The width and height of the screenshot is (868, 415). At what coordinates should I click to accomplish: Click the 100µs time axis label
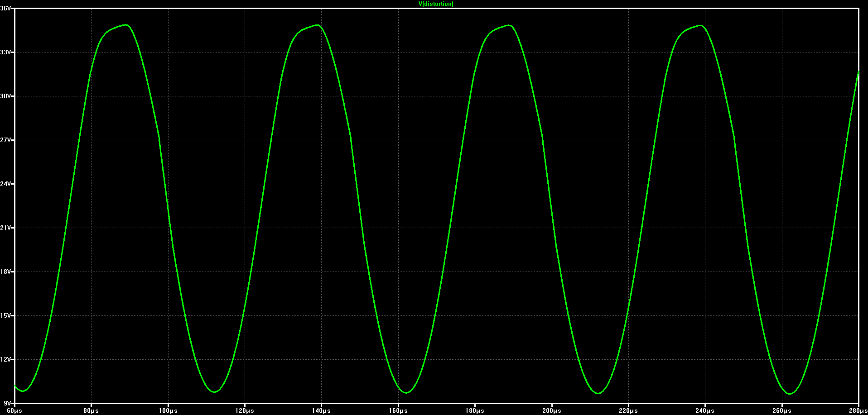coord(168,411)
